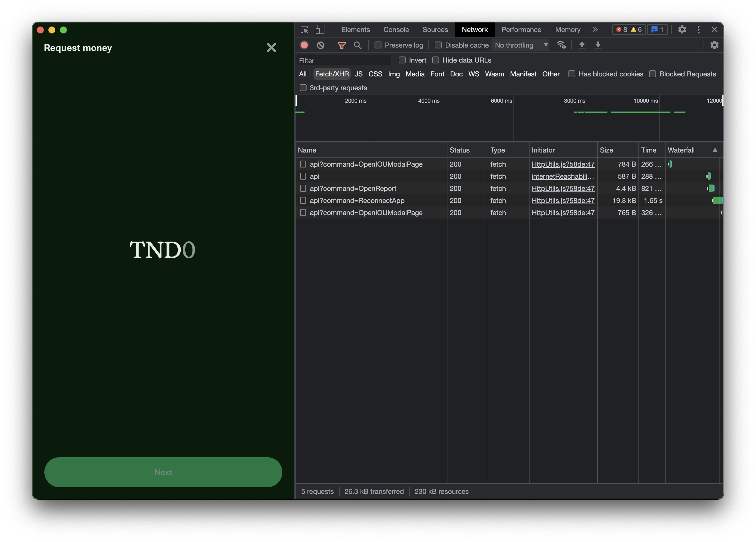This screenshot has height=542, width=756.
Task: Filter requests by Img
Action: coord(394,74)
